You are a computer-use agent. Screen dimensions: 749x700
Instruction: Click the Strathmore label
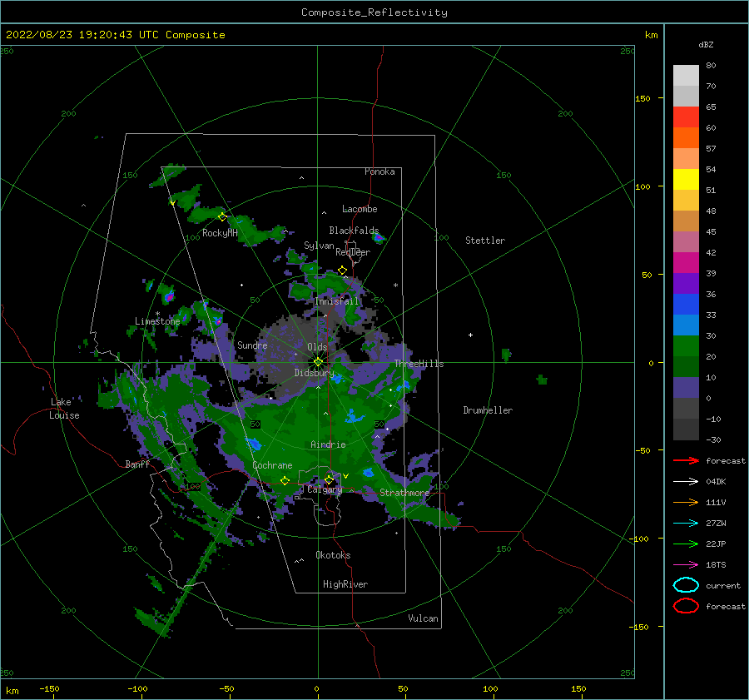pos(404,493)
